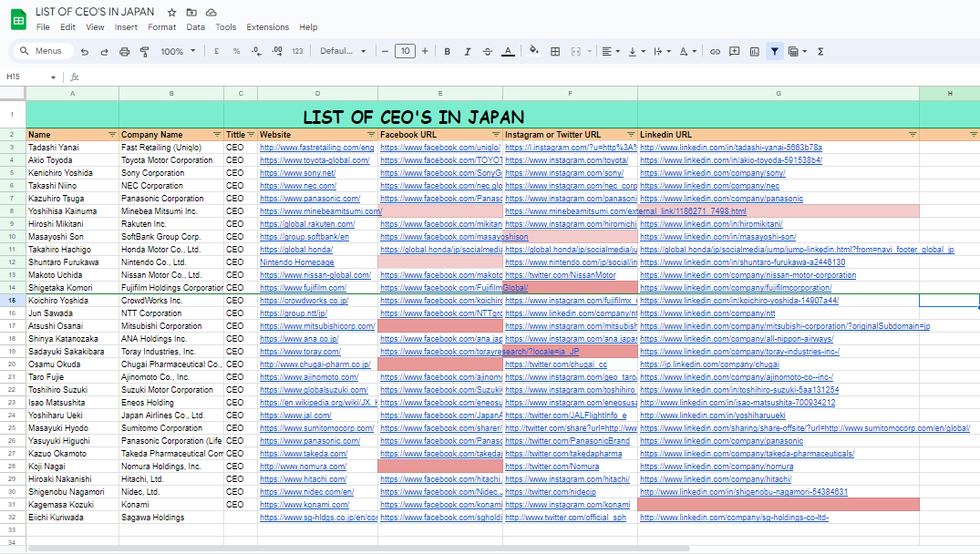
Task: Open the Tools menu
Action: click(225, 26)
